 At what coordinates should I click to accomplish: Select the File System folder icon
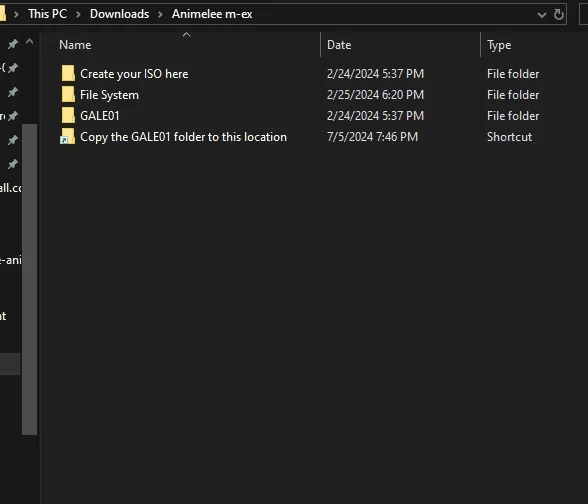[68, 94]
